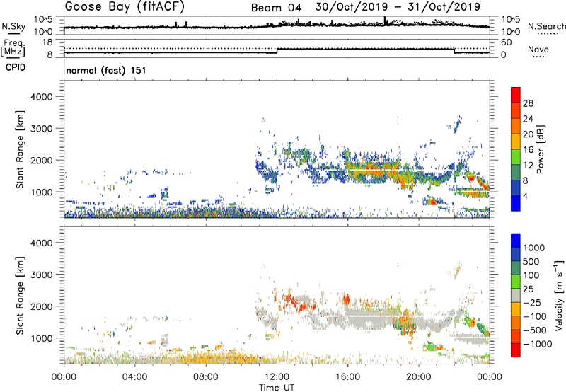The image size is (566, 392).
Task: Click the '08:00' time tick label
Action: (206, 377)
